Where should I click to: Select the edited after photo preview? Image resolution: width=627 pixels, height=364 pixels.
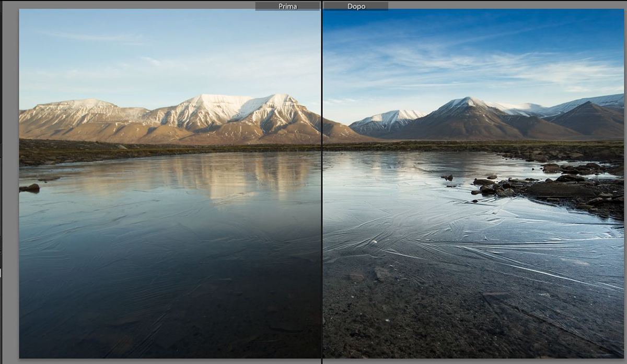pyautogui.click(x=473, y=183)
